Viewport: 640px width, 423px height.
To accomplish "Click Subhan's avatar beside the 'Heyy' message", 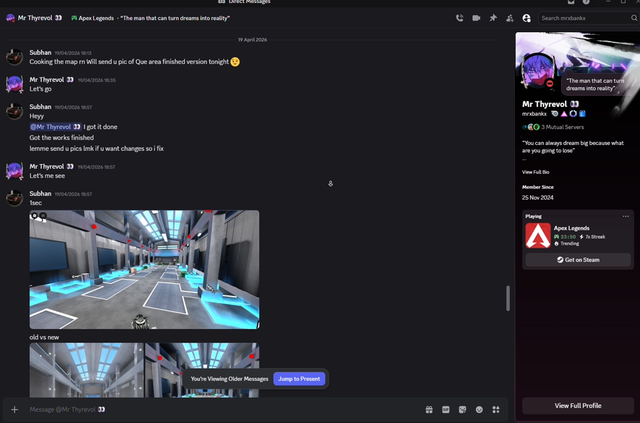I will pos(15,111).
